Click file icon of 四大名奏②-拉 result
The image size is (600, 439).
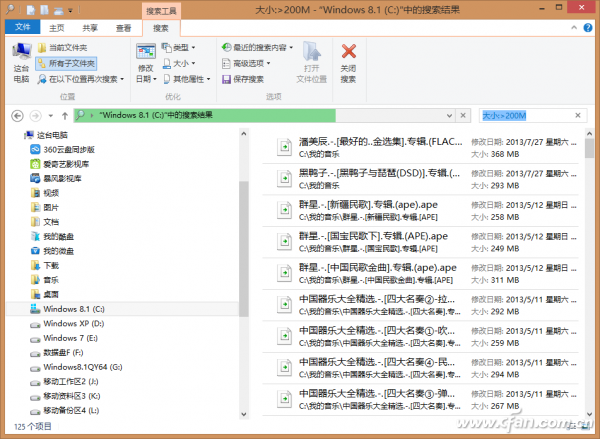click(284, 305)
